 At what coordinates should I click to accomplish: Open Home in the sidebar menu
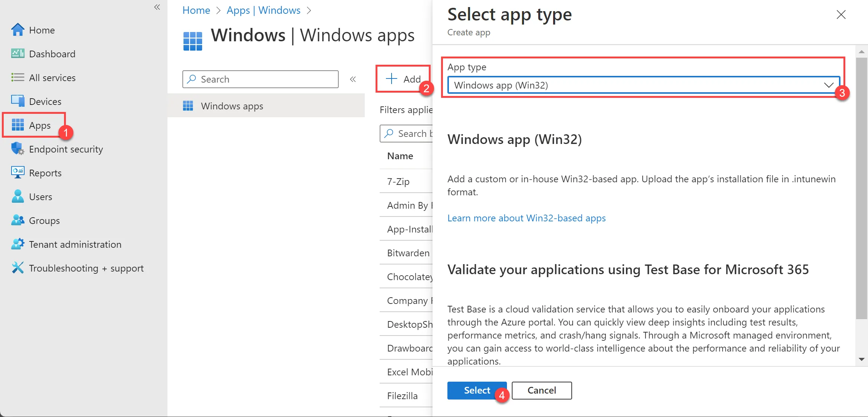pos(42,30)
